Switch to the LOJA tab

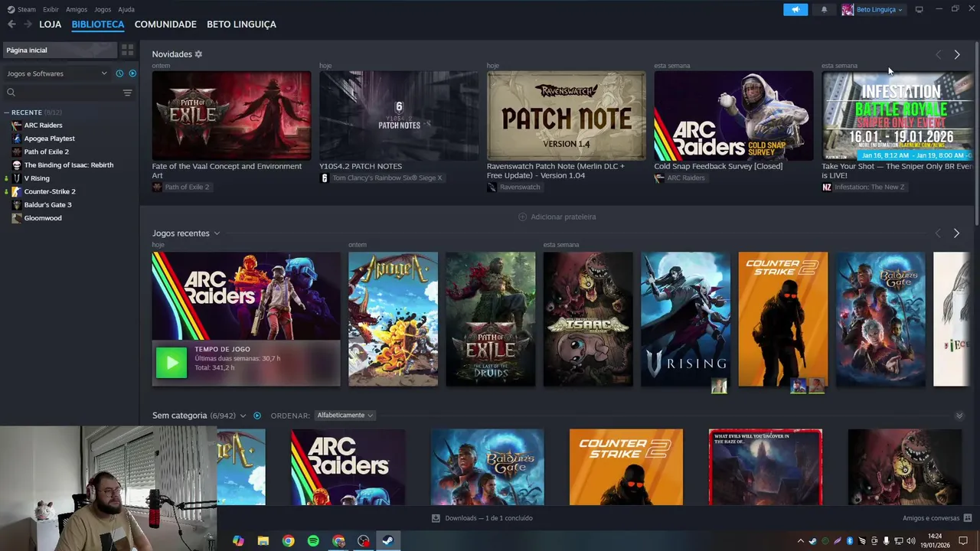point(51,24)
